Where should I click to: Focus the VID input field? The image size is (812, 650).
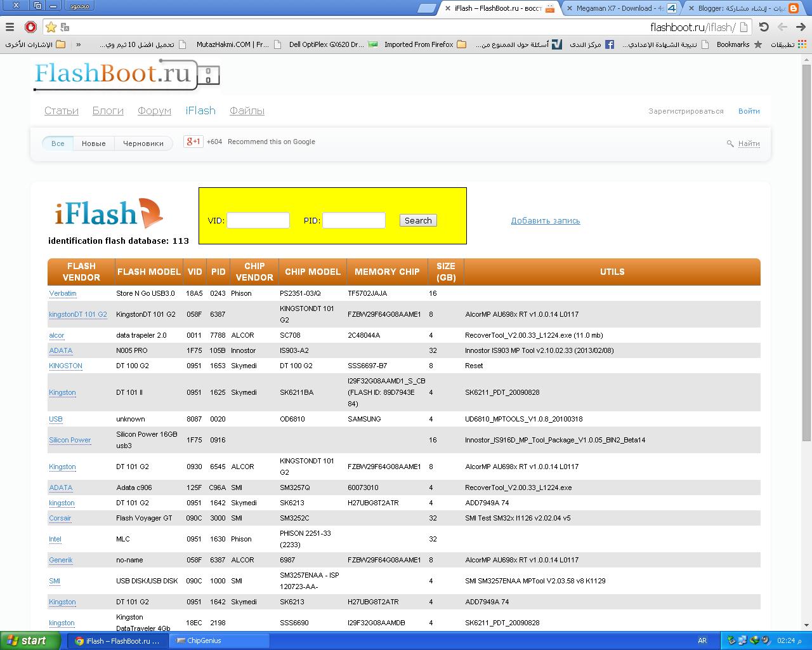[x=258, y=220]
